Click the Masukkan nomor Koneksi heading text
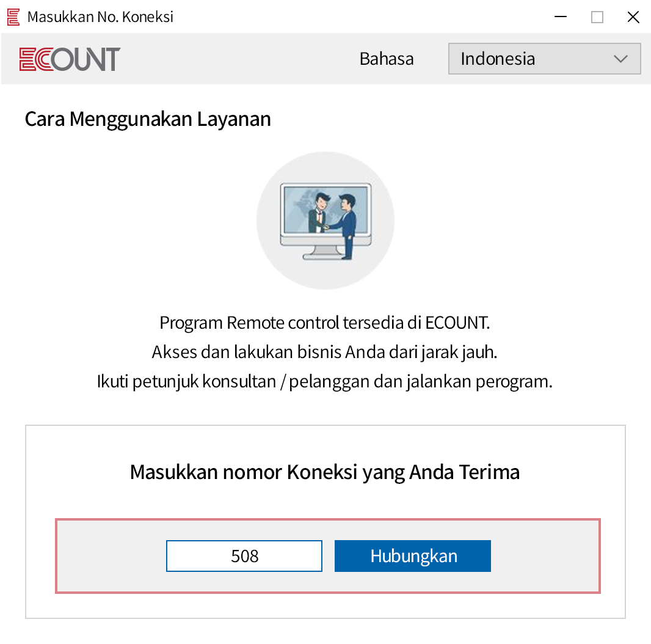Image resolution: width=651 pixels, height=644 pixels. (325, 472)
